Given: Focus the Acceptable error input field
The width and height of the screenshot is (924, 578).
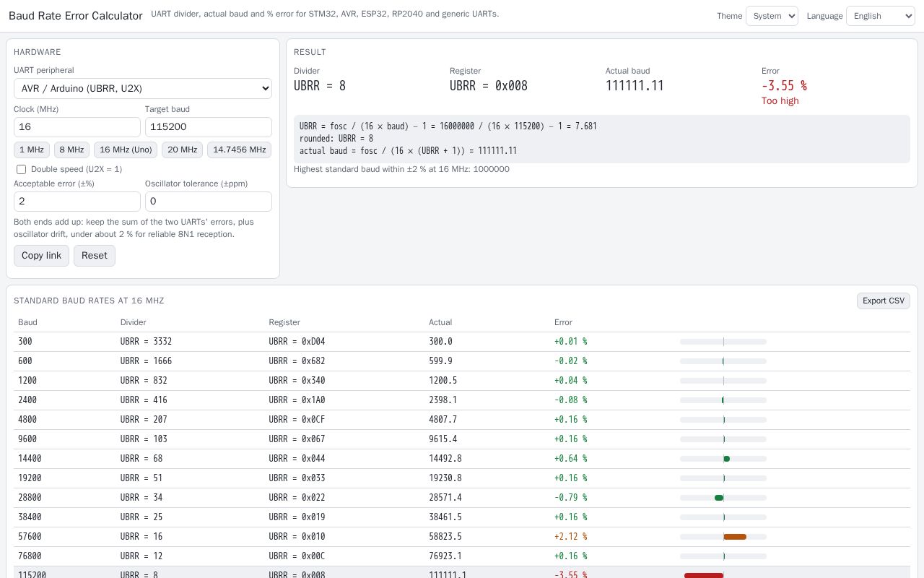Looking at the screenshot, I should (x=77, y=202).
